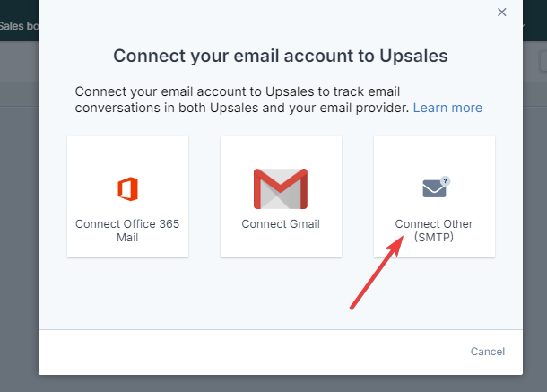Click the Cancel button
Screen dimensions: 547x392
tap(487, 351)
